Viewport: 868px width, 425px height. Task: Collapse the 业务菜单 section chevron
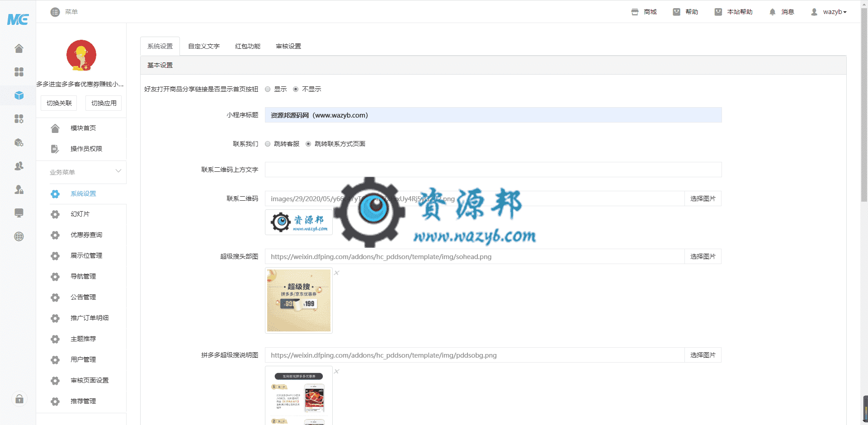pyautogui.click(x=118, y=171)
